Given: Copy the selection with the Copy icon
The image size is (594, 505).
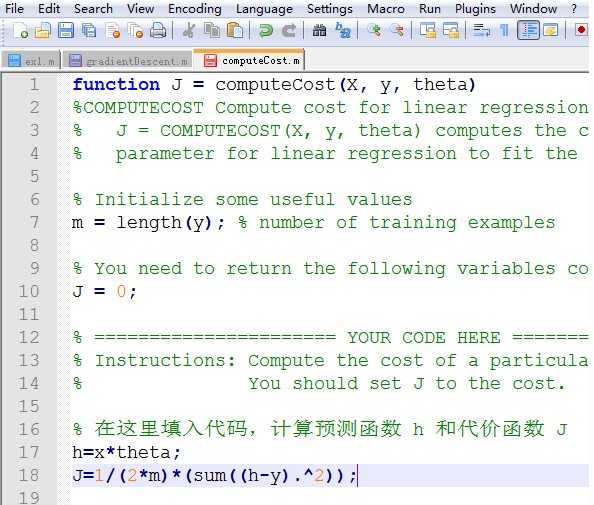Looking at the screenshot, I should coord(211,30).
